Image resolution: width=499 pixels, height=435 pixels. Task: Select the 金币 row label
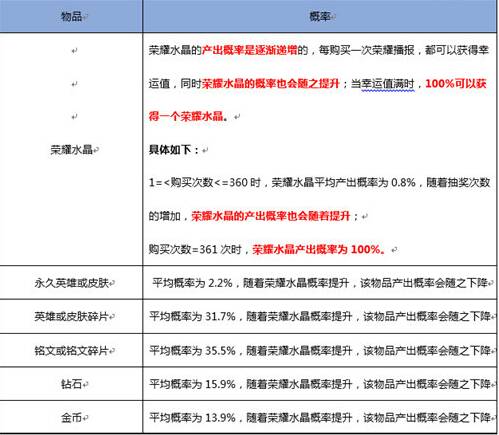[x=72, y=417]
